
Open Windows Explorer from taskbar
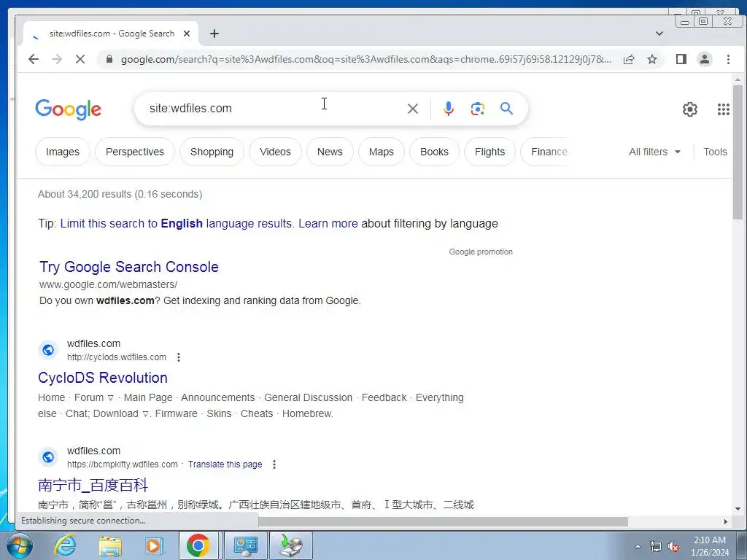tap(110, 545)
